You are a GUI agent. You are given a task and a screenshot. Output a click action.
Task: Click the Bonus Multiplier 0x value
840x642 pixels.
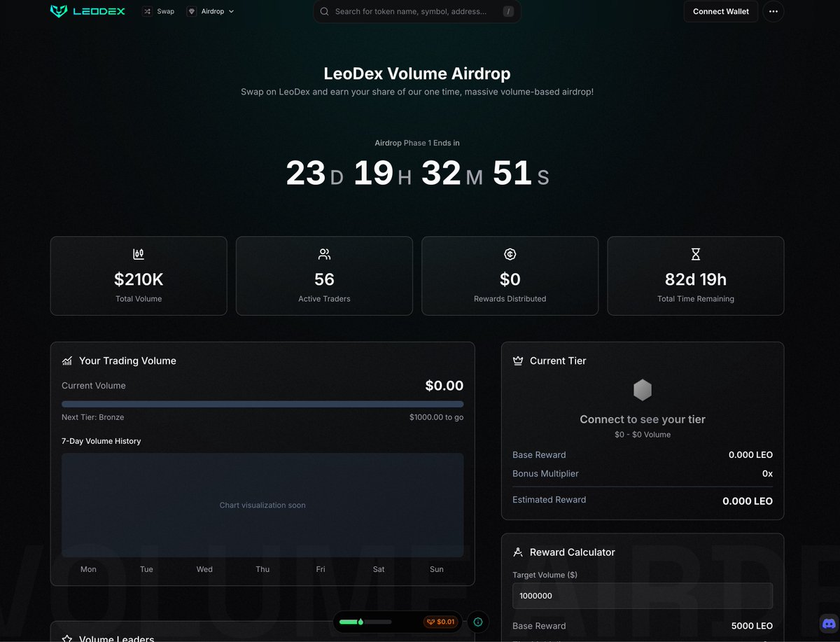click(767, 473)
